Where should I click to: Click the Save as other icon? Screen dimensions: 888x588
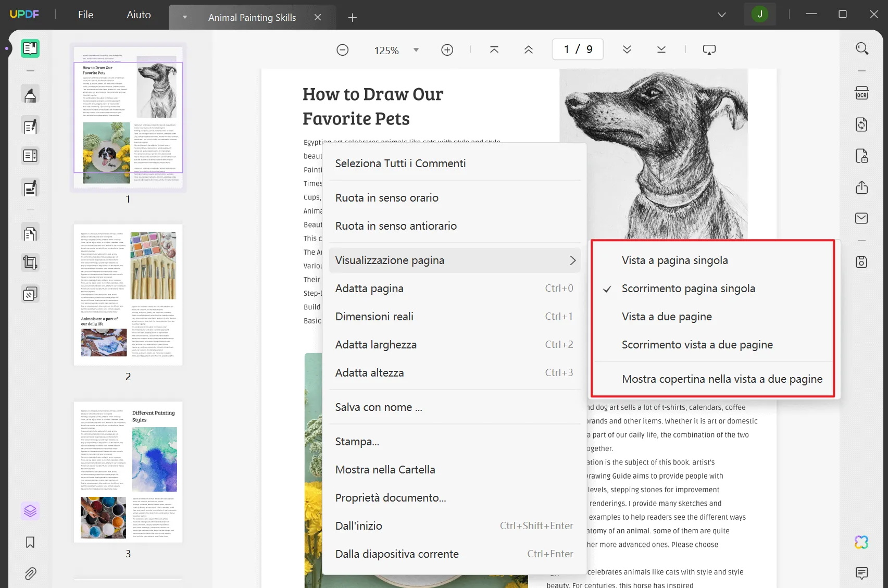tap(862, 262)
